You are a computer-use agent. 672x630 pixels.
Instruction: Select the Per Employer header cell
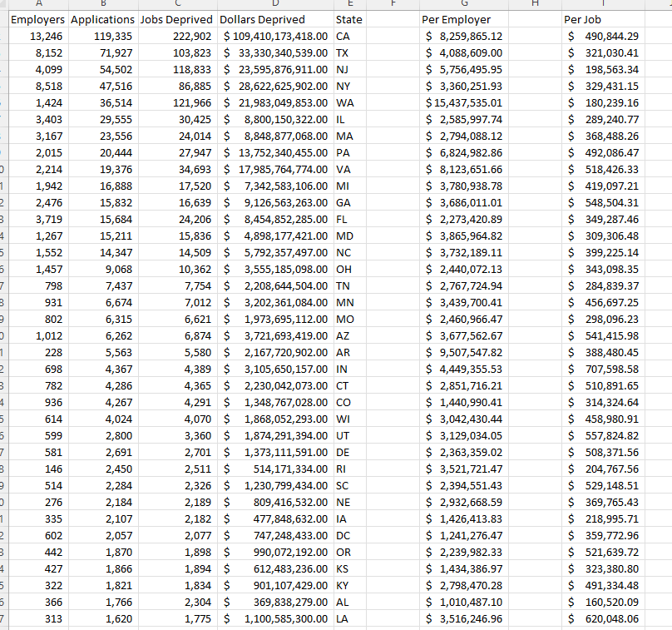point(464,20)
